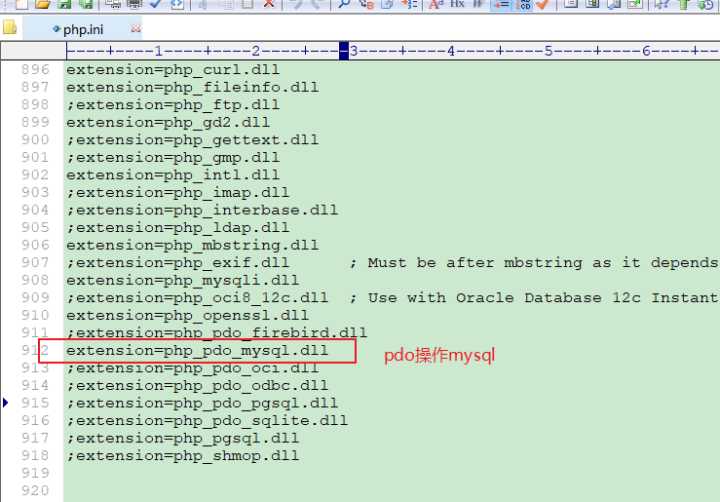Select line number 900 in the gutter
This screenshot has width=720, height=502.
point(35,140)
